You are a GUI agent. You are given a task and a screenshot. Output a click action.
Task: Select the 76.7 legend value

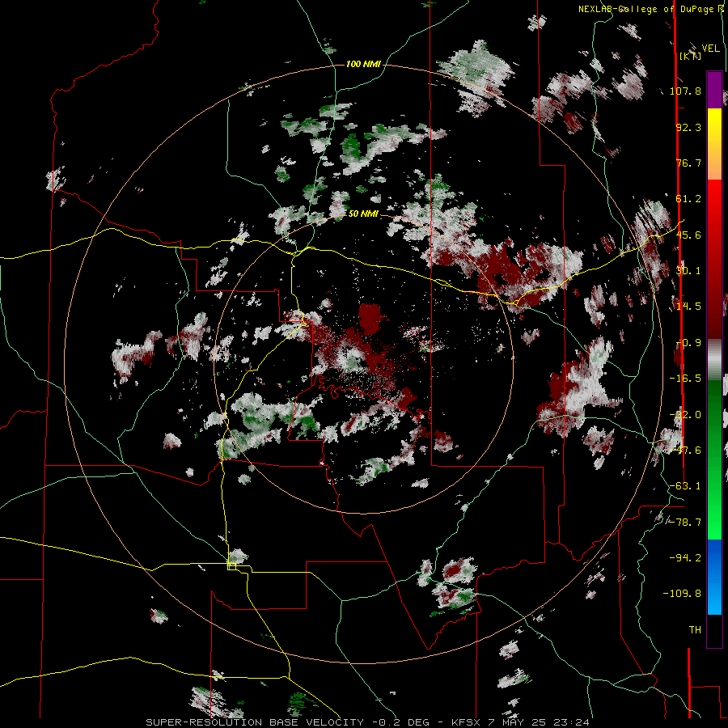pos(688,163)
